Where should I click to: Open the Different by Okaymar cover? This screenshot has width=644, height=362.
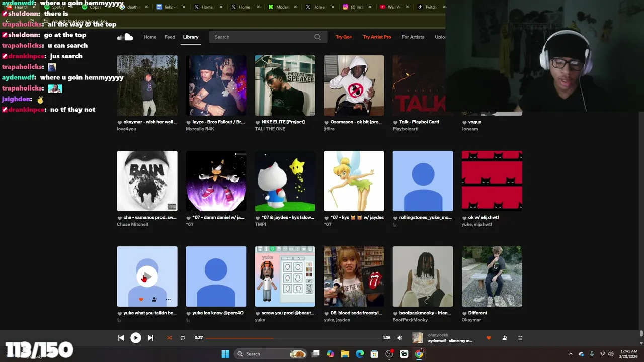(x=492, y=277)
